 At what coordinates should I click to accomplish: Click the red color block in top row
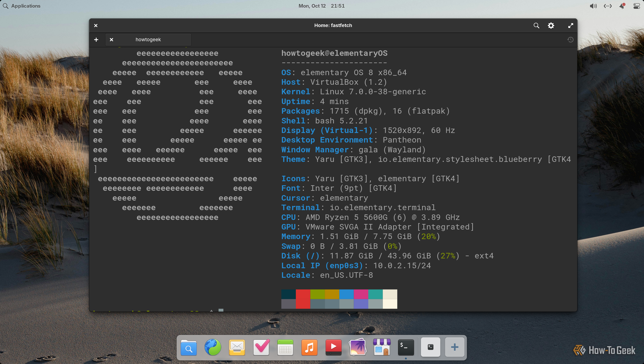pos(303,294)
